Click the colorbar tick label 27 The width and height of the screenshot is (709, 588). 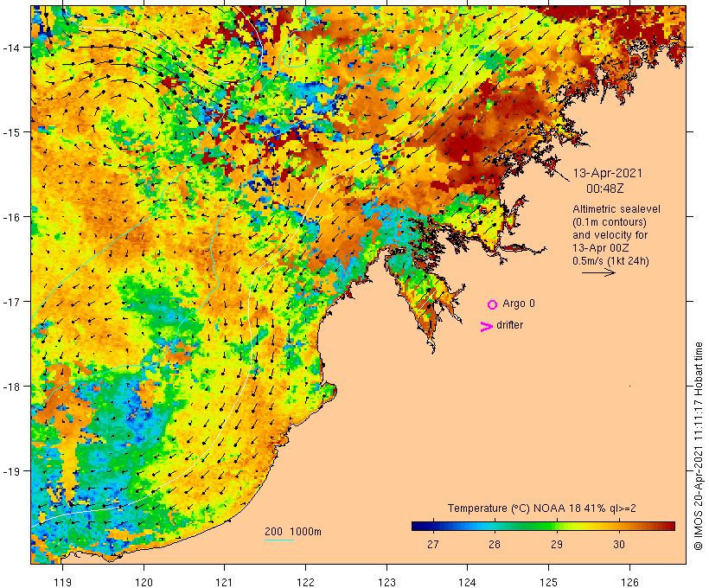432,544
